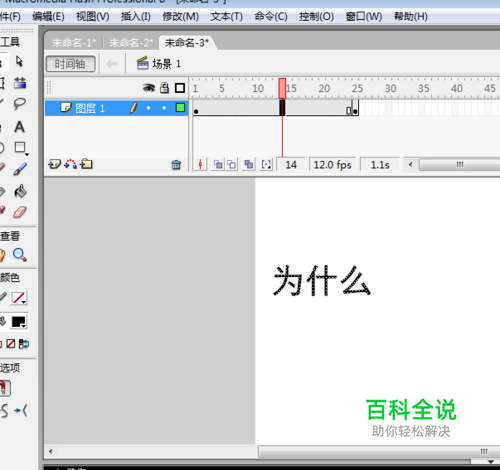Open the 插入(I) menu
500x470 pixels.
click(x=136, y=16)
